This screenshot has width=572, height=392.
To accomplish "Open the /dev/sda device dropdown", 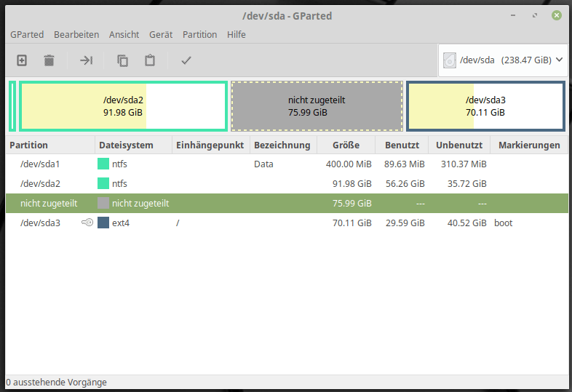I will (x=503, y=60).
